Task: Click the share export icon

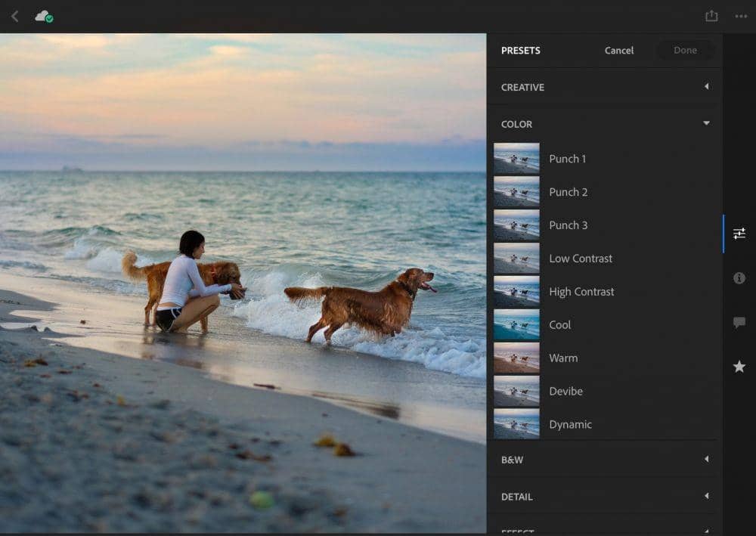Action: 711,16
